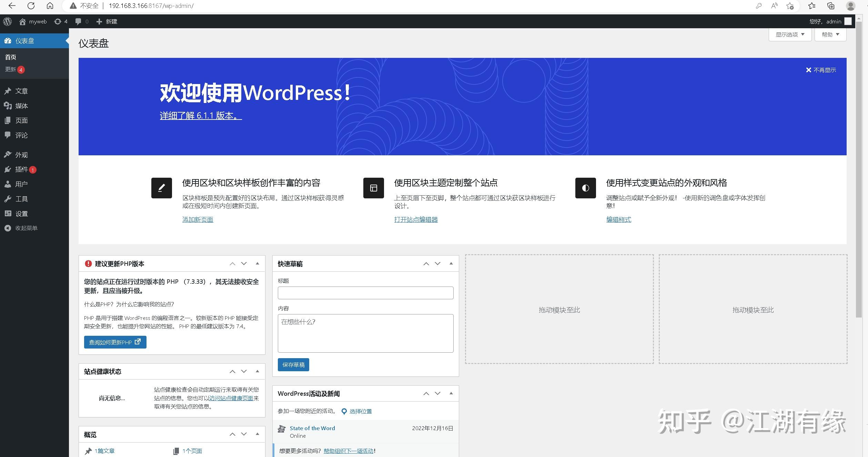Click the 保存草稿 button

click(293, 365)
